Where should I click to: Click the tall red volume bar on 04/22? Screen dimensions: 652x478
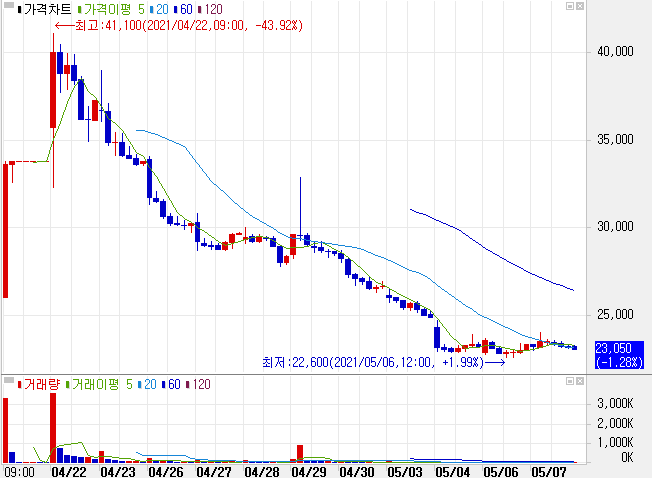pyautogui.click(x=53, y=428)
